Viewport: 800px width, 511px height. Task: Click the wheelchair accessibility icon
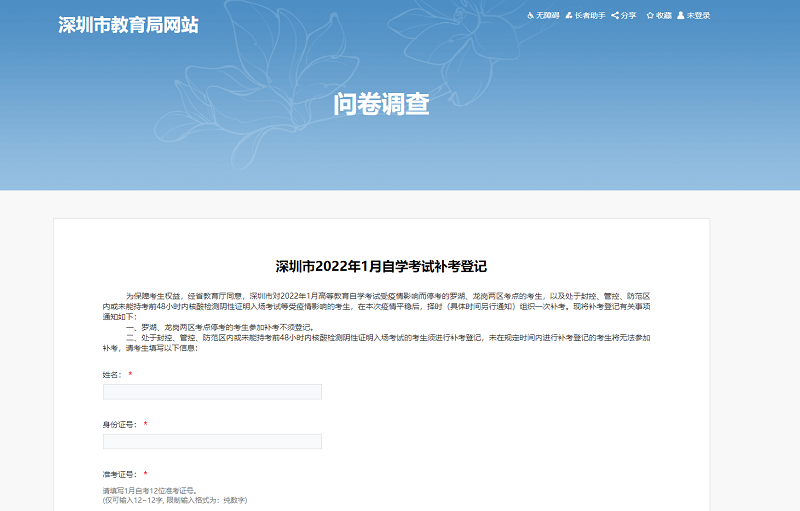(530, 16)
